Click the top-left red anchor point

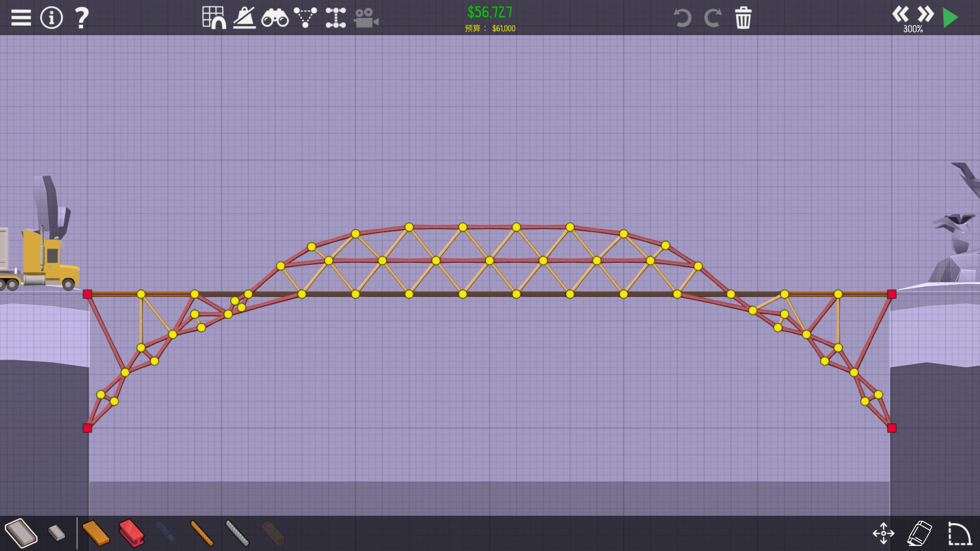[x=87, y=294]
